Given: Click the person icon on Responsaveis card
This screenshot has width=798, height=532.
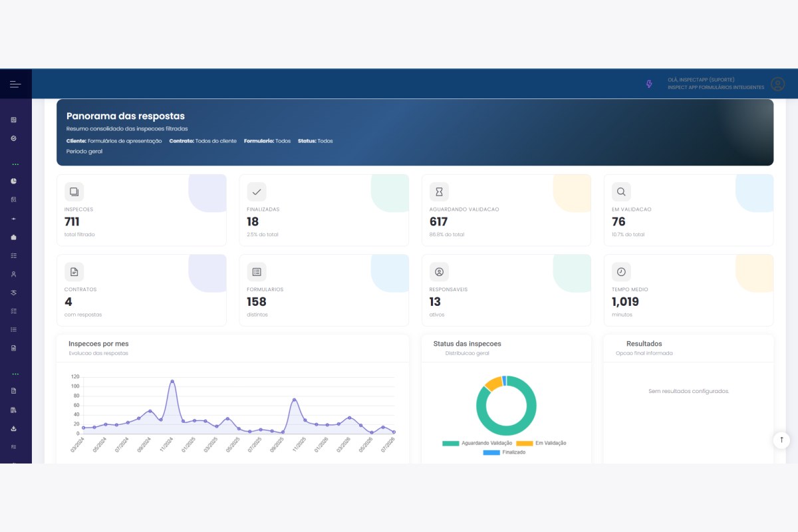Looking at the screenshot, I should [439, 271].
